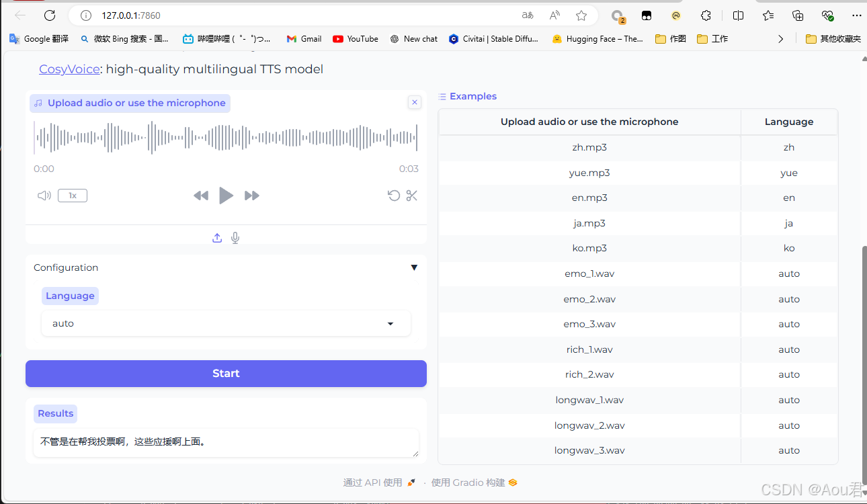Image resolution: width=867 pixels, height=504 pixels.
Task: Select the yue.mp3 example
Action: point(589,173)
